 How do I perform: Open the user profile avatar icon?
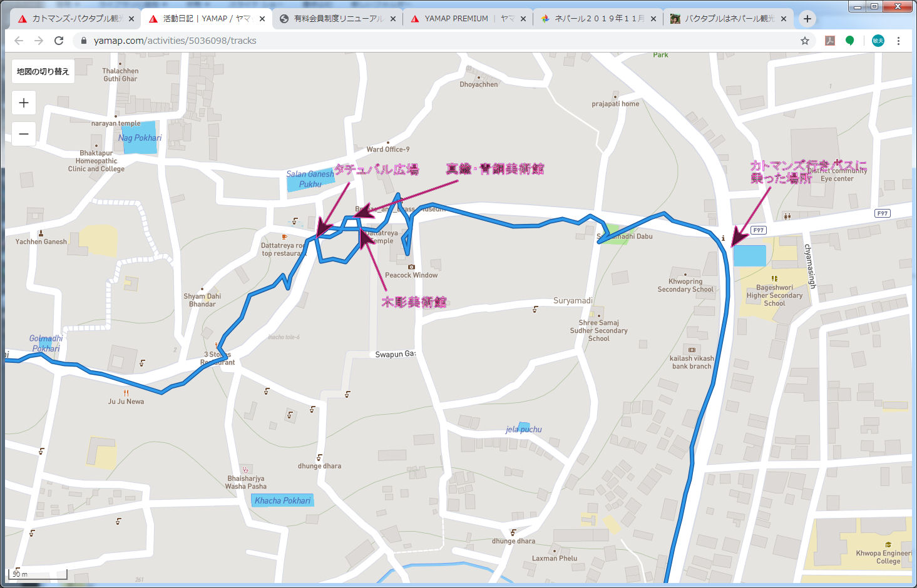click(878, 41)
